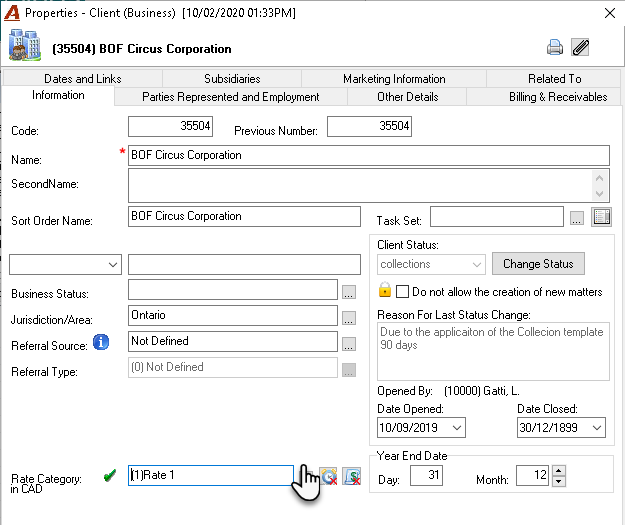Close the Properties window
Viewport: 625px width, 525px height.
coord(609,13)
